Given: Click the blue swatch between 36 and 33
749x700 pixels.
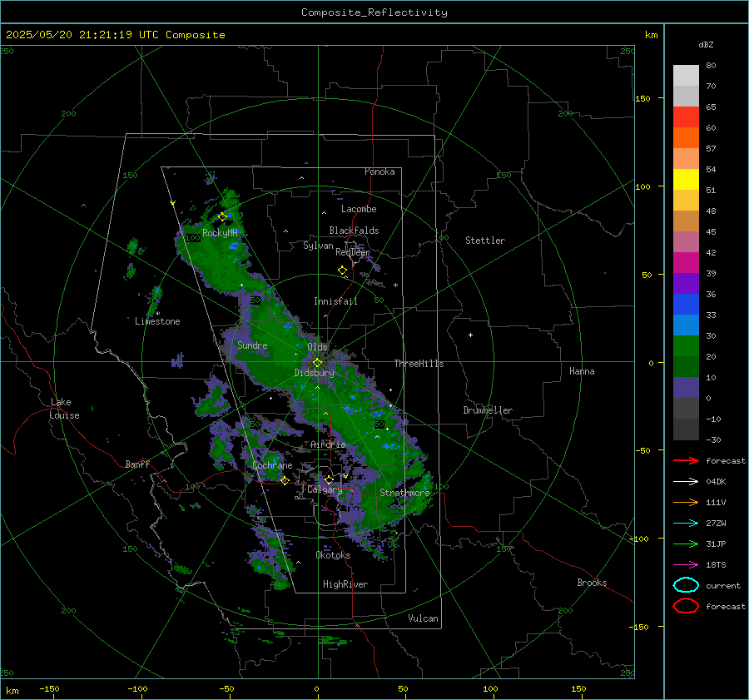Looking at the screenshot, I should pos(686,305).
